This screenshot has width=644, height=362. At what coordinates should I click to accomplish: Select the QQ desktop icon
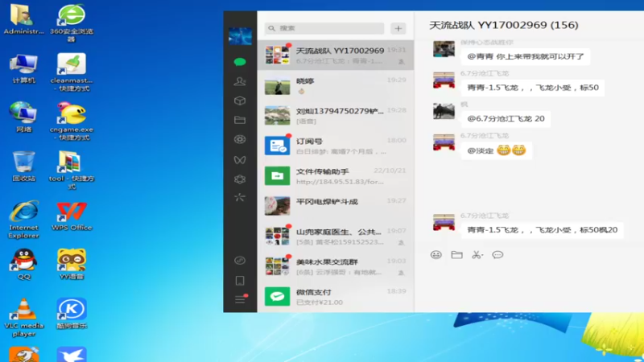pyautogui.click(x=23, y=264)
